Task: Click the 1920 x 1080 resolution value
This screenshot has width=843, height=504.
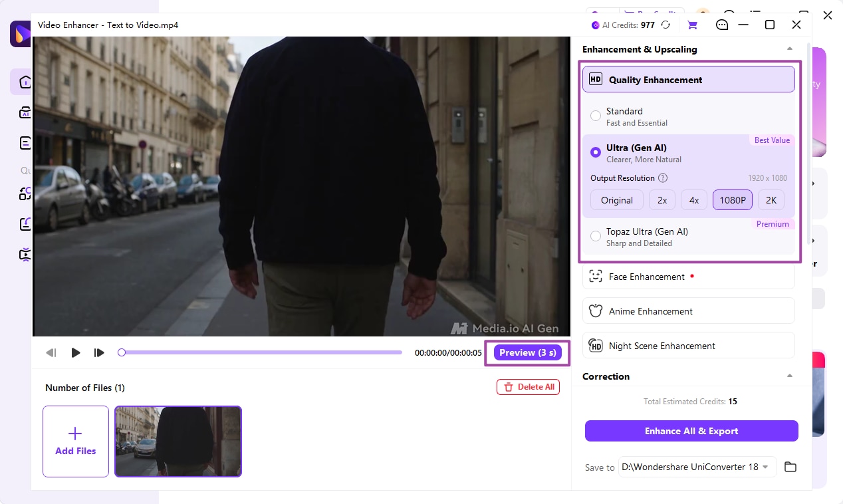Action: [767, 178]
